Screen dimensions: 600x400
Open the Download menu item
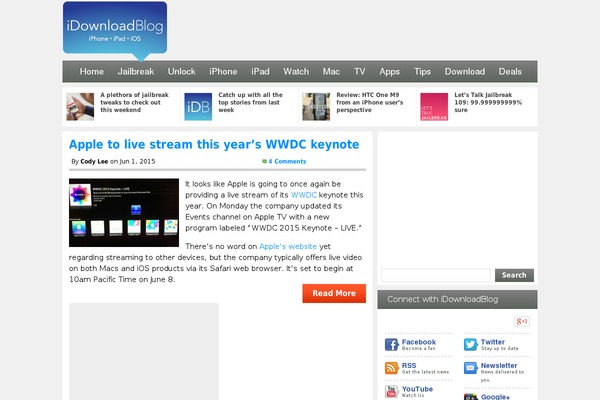coord(465,72)
